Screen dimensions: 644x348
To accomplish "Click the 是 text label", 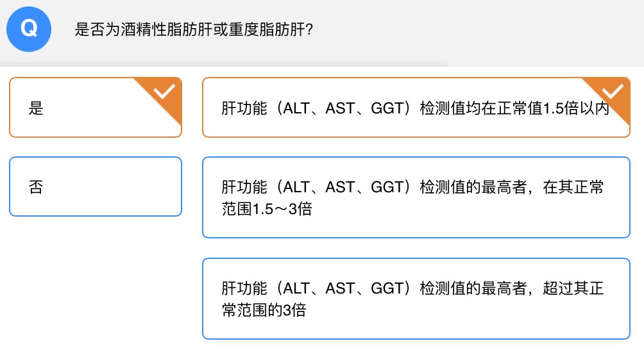I will pos(36,108).
